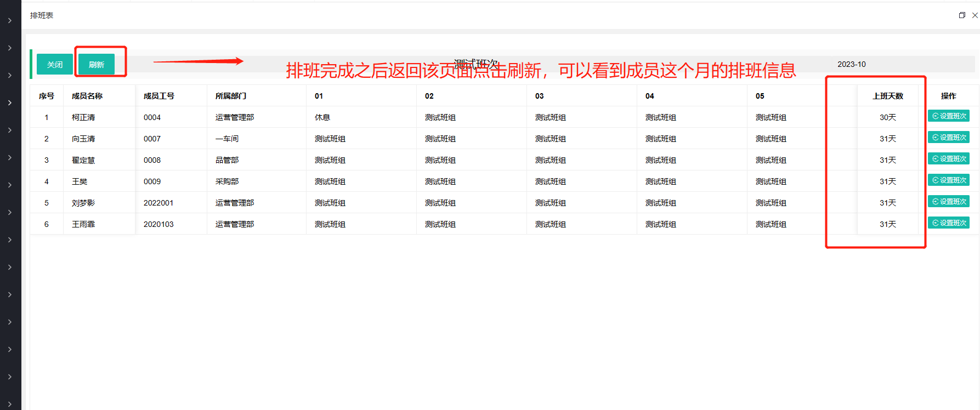The height and width of the screenshot is (410, 980).
Task: Select the 休息 cell for 柯正清
Action: pyautogui.click(x=322, y=117)
